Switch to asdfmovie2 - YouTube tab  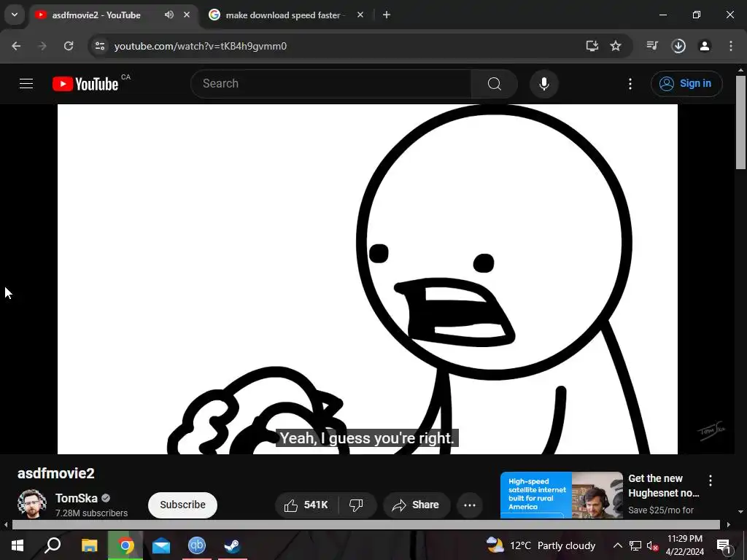coord(97,15)
